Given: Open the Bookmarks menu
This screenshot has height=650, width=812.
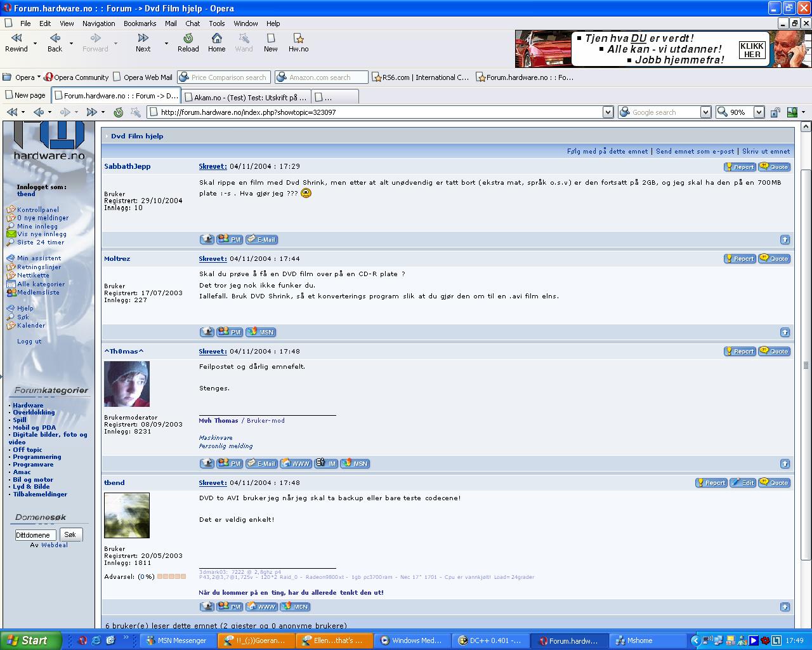Looking at the screenshot, I should tap(140, 23).
